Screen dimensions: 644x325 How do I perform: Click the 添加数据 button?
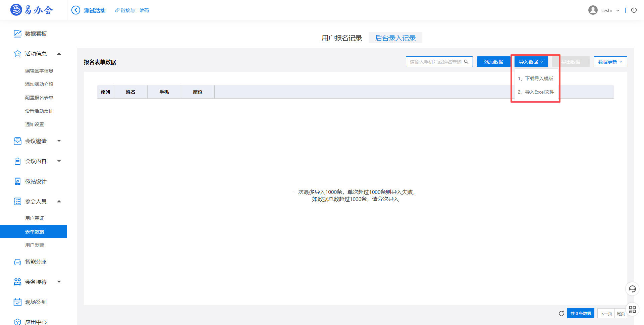tap(493, 62)
